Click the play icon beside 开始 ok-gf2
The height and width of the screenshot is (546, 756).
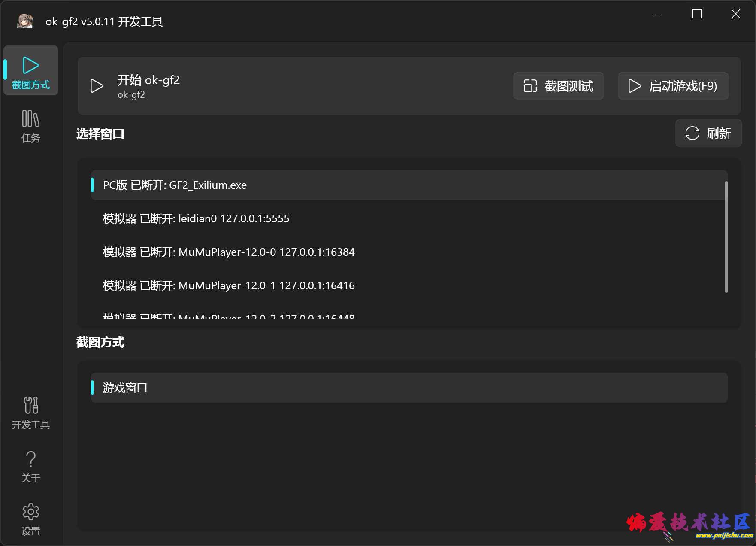97,86
